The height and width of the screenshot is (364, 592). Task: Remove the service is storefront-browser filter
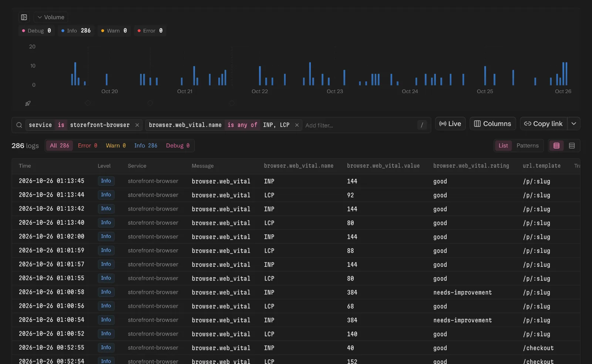137,125
